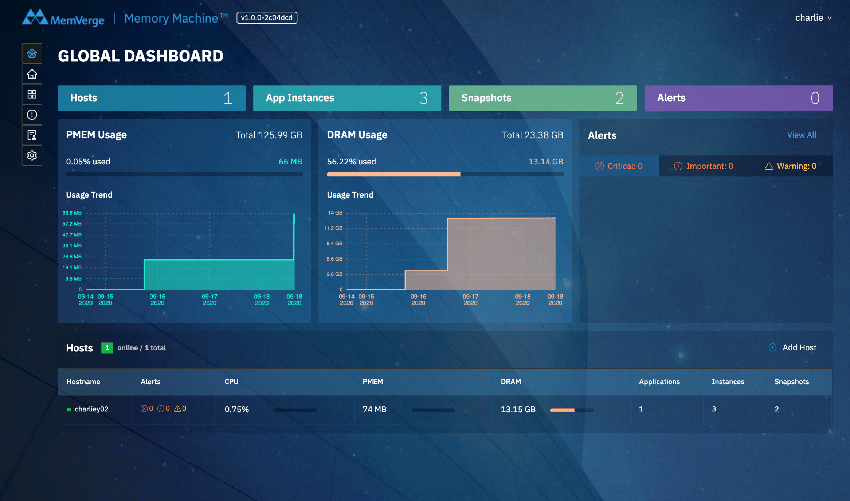Click the Memory Machine title text
The width and height of the screenshot is (850, 501).
(176, 18)
